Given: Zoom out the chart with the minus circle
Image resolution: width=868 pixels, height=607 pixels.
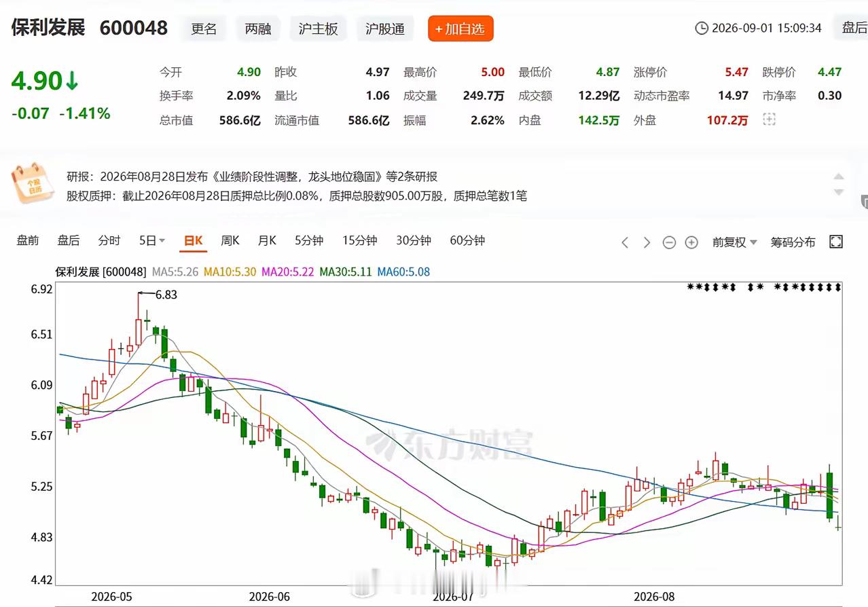Looking at the screenshot, I should (x=669, y=242).
